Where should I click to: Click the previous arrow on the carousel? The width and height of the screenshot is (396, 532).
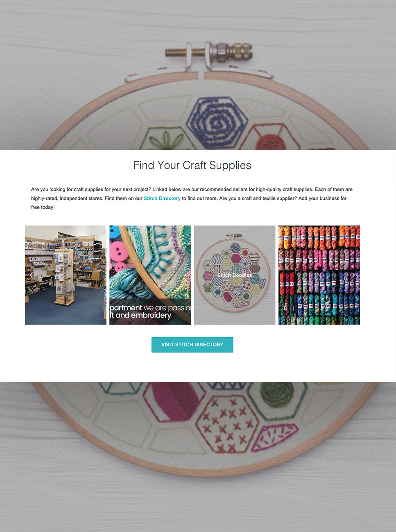(x=32, y=275)
